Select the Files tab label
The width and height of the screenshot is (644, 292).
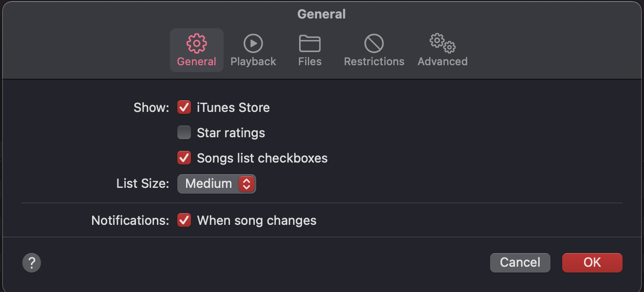tap(310, 62)
